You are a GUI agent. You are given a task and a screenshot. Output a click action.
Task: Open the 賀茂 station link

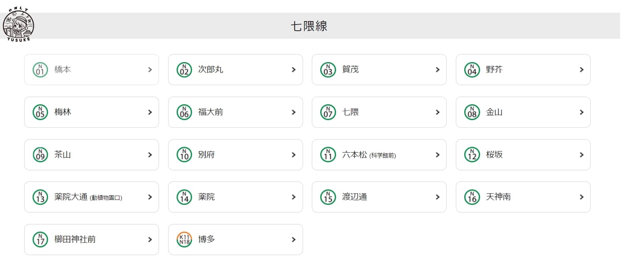(350, 70)
